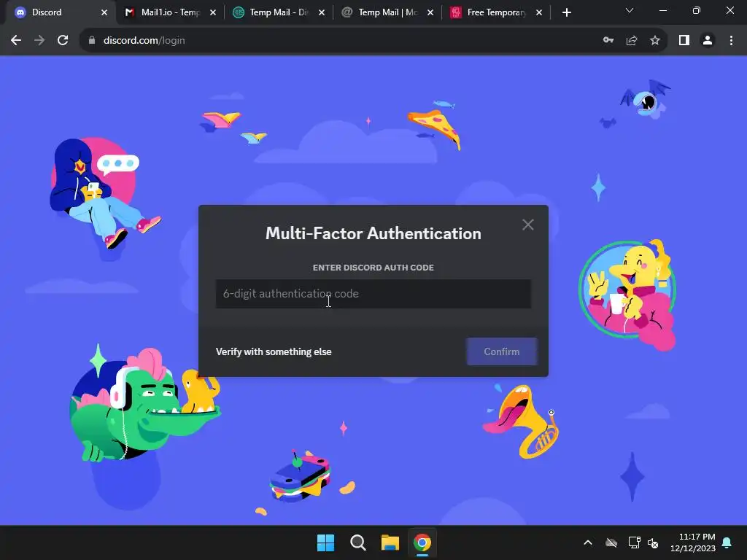Close the Discord tab

point(104,12)
